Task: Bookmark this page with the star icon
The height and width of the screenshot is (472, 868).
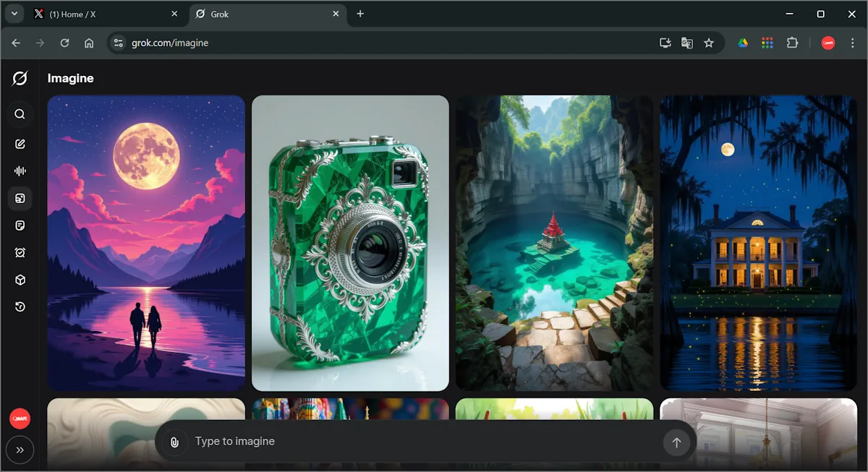Action: [709, 43]
